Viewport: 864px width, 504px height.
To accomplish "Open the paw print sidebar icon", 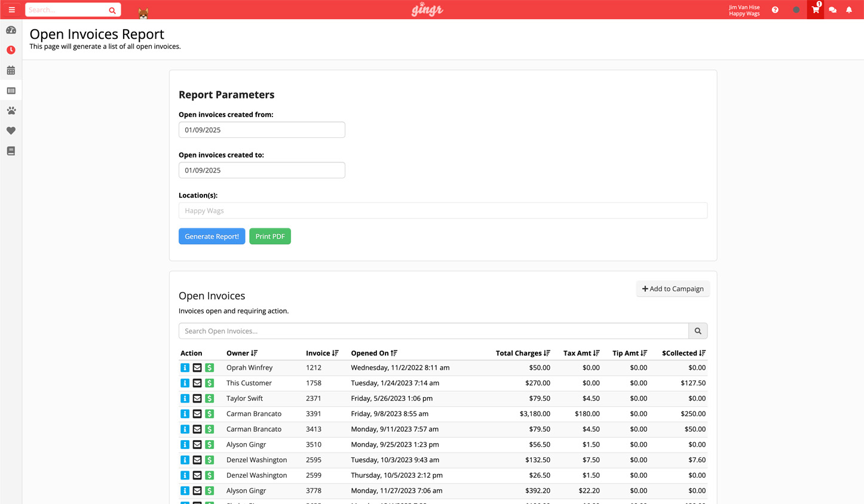I will click(11, 110).
